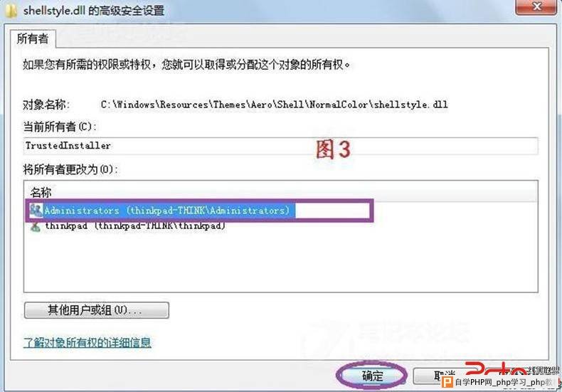Open the 所有者 tab
The height and width of the screenshot is (392, 562).
[x=33, y=38]
